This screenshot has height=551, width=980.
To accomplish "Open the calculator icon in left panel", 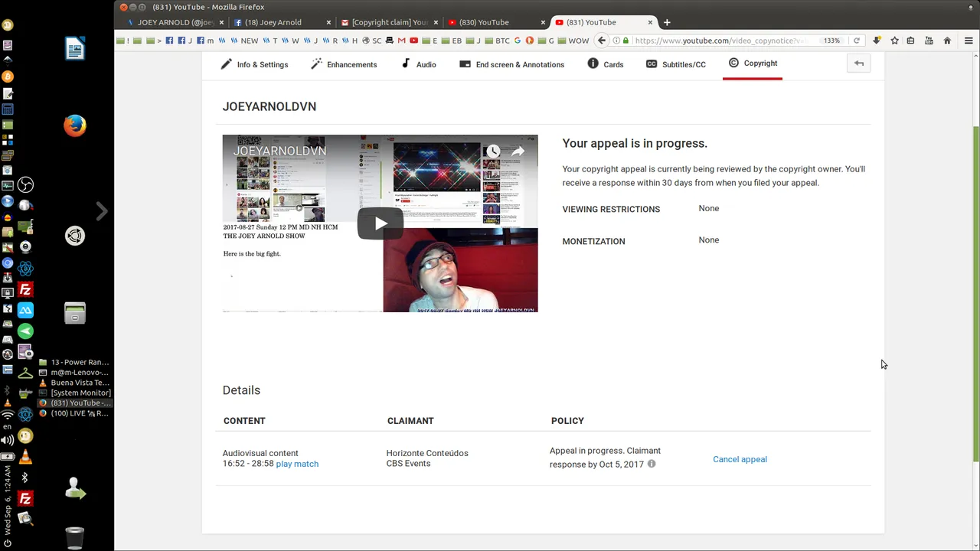I will pyautogui.click(x=8, y=109).
